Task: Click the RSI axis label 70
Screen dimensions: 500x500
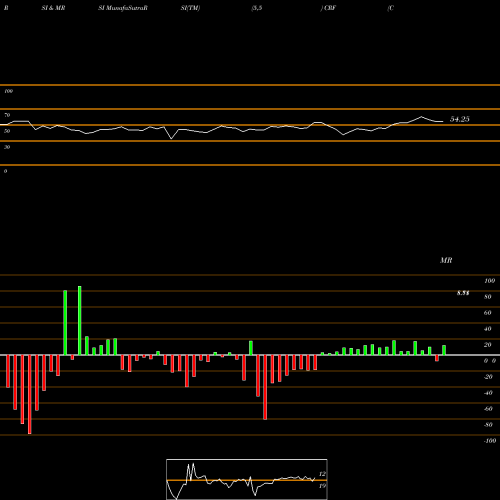Action: click(x=7, y=115)
